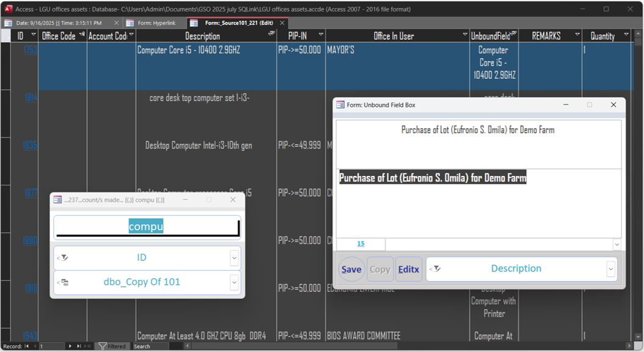Switch to the Date/Time form tab
This screenshot has height=352, width=644.
(x=59, y=23)
